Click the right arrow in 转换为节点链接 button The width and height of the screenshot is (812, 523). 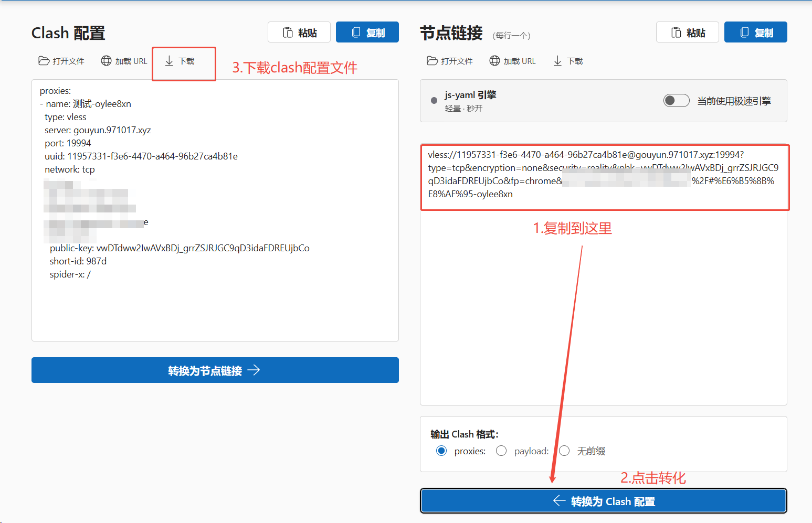tap(254, 370)
